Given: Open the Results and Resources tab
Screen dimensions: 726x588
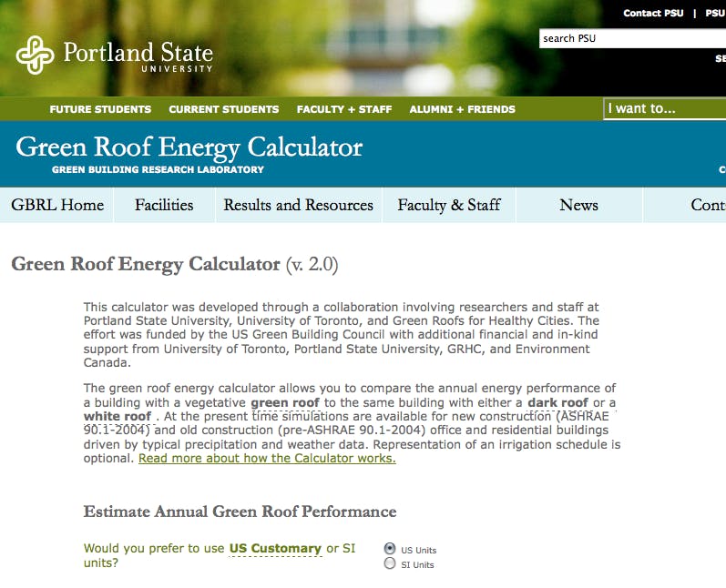Looking at the screenshot, I should coord(298,205).
